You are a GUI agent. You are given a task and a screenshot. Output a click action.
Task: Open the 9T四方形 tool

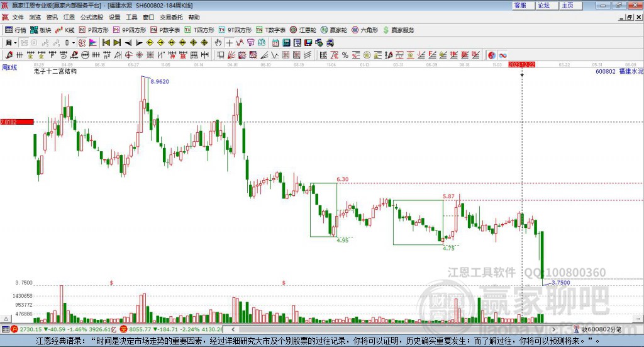coord(235,30)
